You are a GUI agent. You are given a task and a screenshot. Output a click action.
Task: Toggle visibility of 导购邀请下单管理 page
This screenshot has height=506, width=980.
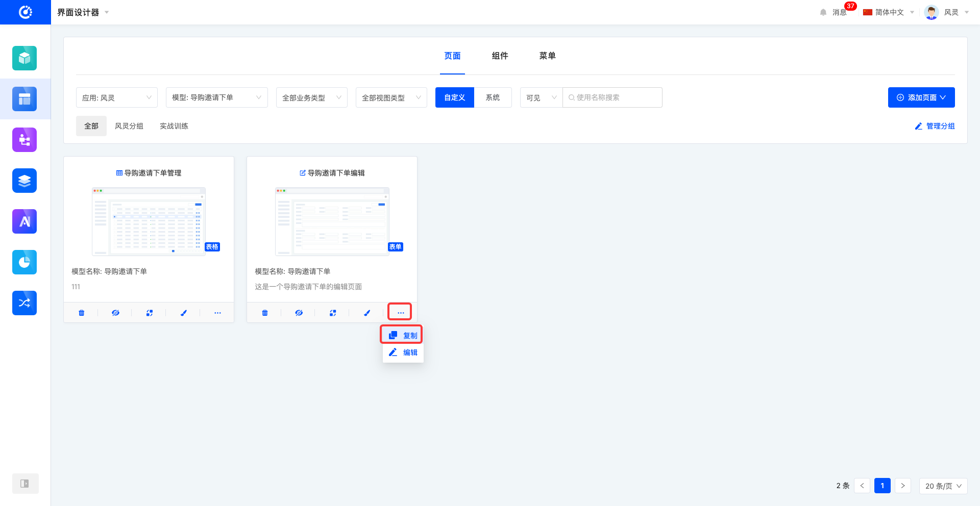[x=115, y=313]
